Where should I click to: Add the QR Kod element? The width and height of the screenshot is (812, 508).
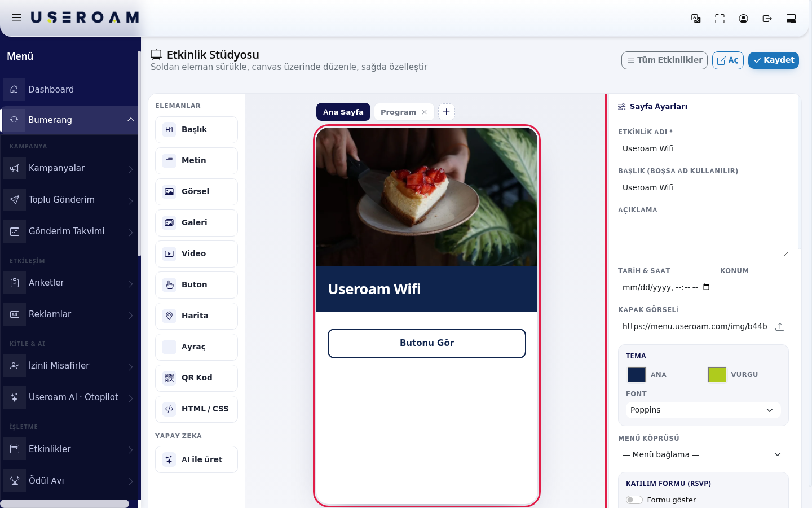coord(196,378)
